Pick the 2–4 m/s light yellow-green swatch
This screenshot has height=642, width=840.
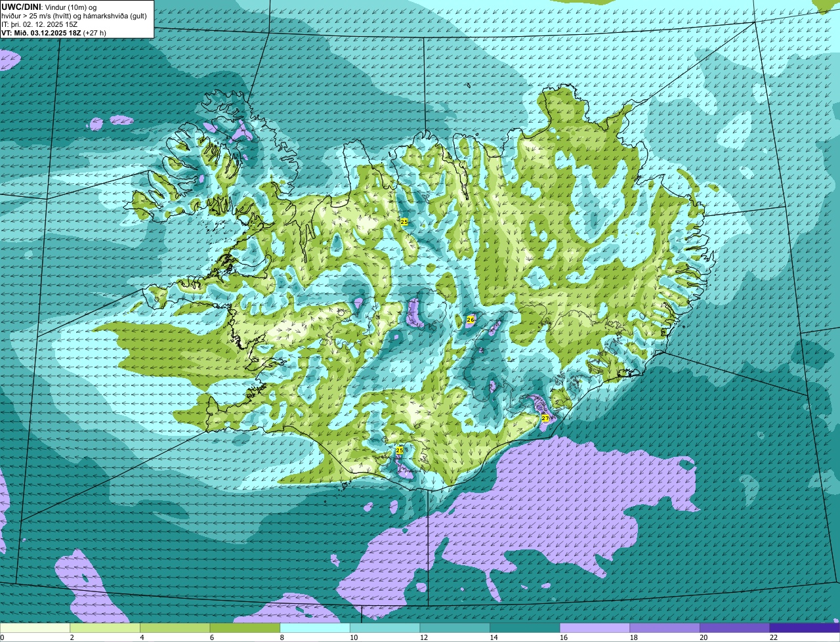point(105,628)
